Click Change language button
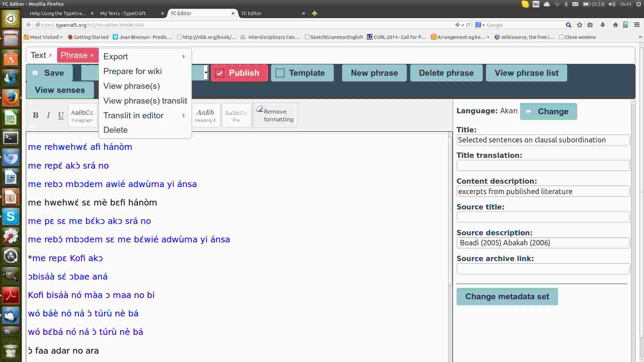This screenshot has height=362, width=644. coord(548,111)
